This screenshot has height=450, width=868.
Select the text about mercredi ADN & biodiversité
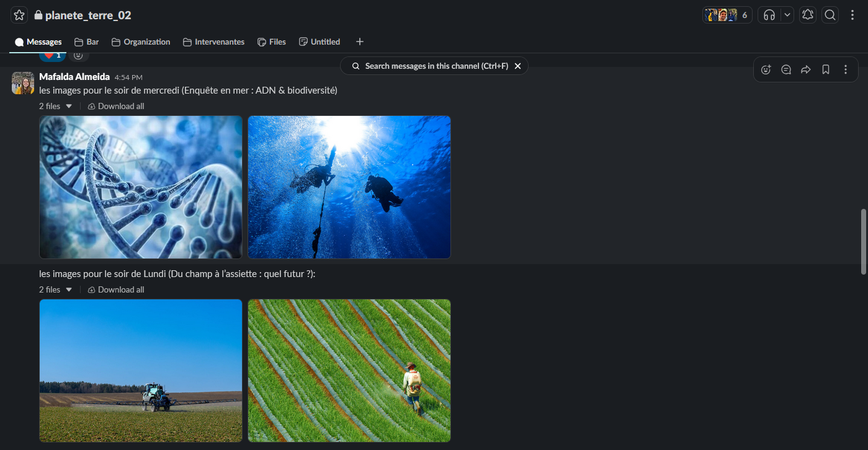(188, 90)
